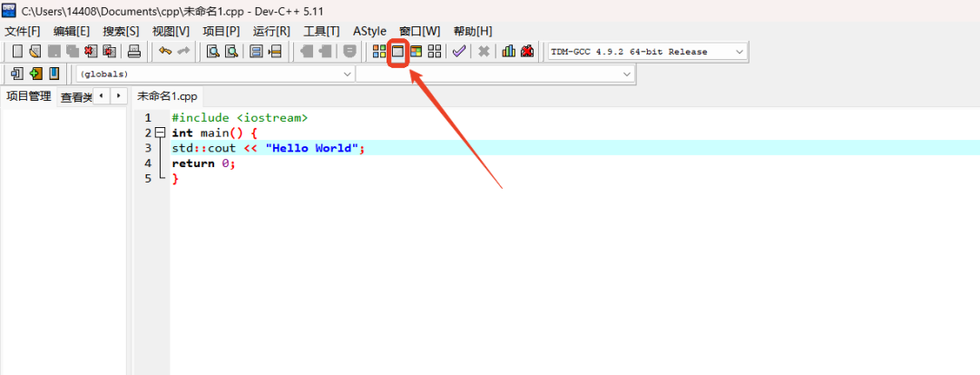Click the Goto Bookmark blue icon

(x=54, y=74)
